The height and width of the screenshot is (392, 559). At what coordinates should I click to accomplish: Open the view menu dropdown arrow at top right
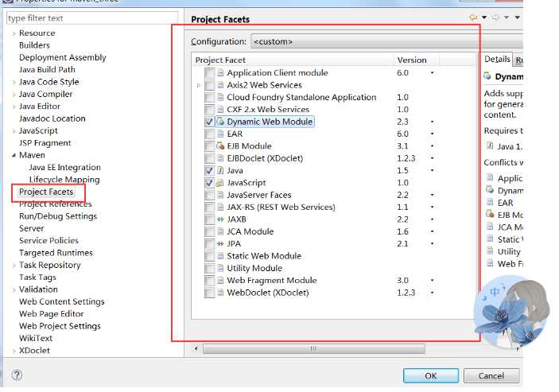pyautogui.click(x=518, y=17)
